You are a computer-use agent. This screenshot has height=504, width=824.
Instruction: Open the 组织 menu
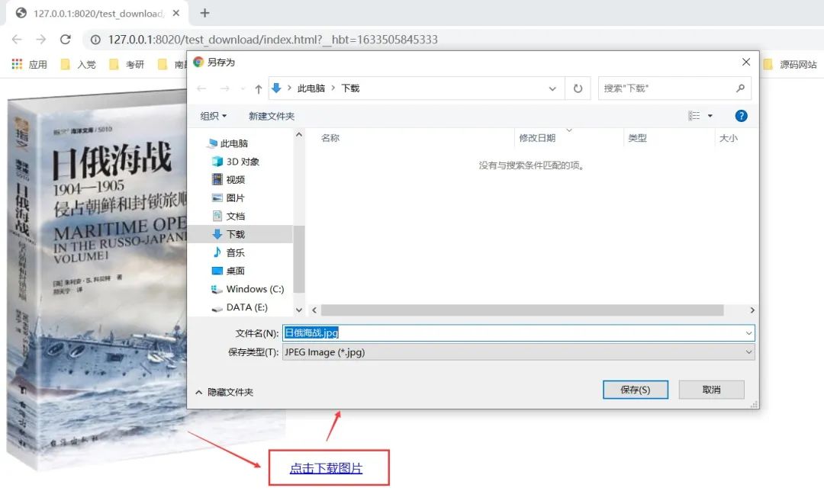(x=213, y=116)
